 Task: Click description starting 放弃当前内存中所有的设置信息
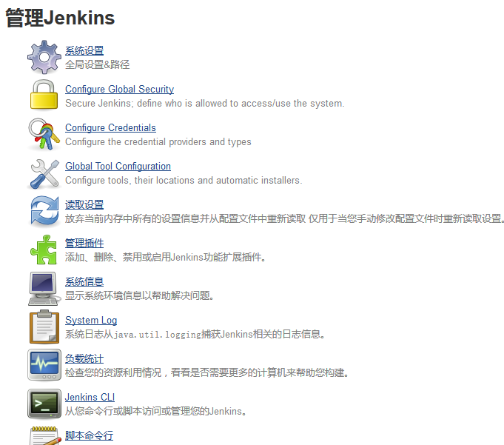[x=284, y=218]
